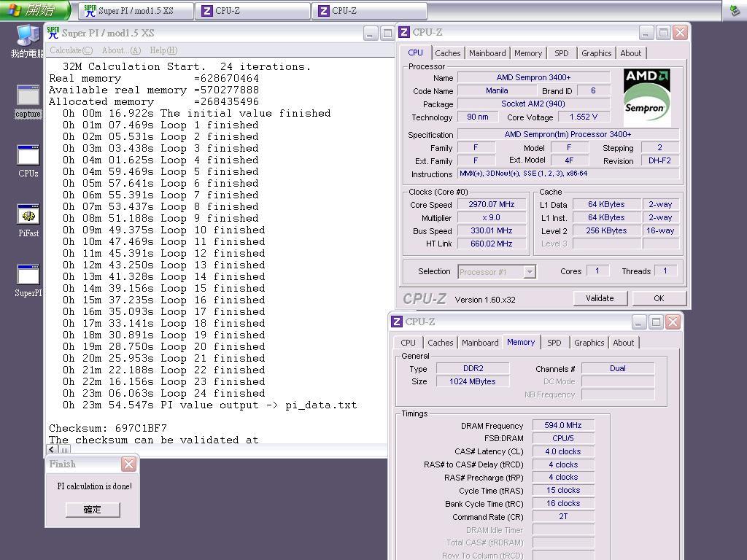747x560 pixels.
Task: Click the DRAM Frequency 594.0 MHz value
Action: click(563, 425)
